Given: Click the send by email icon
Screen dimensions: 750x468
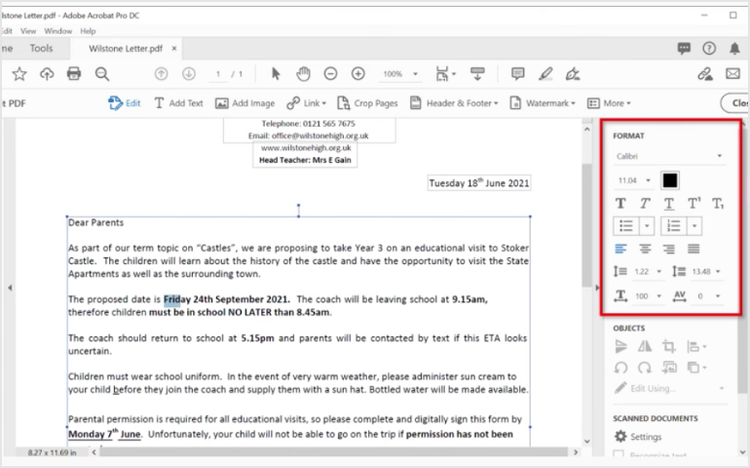Looking at the screenshot, I should coord(733,74).
